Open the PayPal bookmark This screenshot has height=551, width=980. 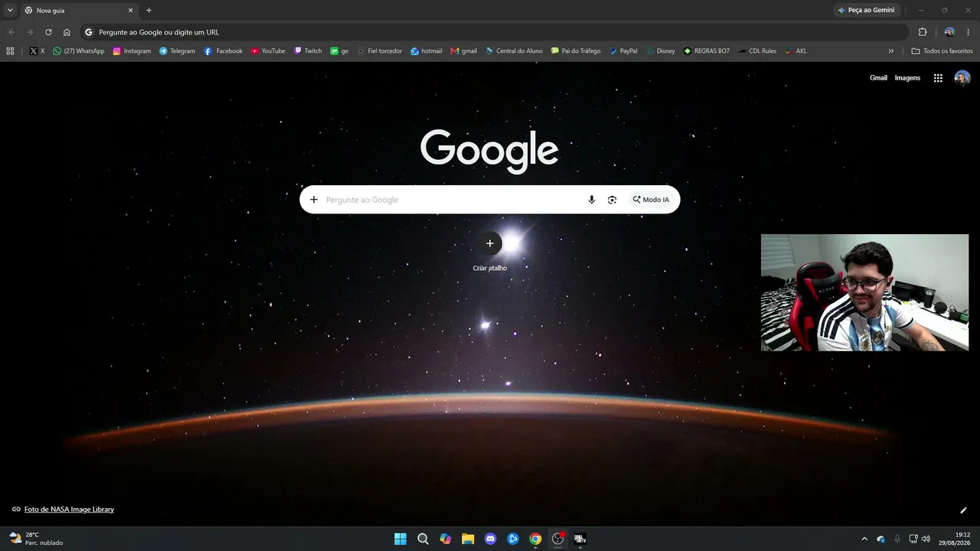(623, 51)
